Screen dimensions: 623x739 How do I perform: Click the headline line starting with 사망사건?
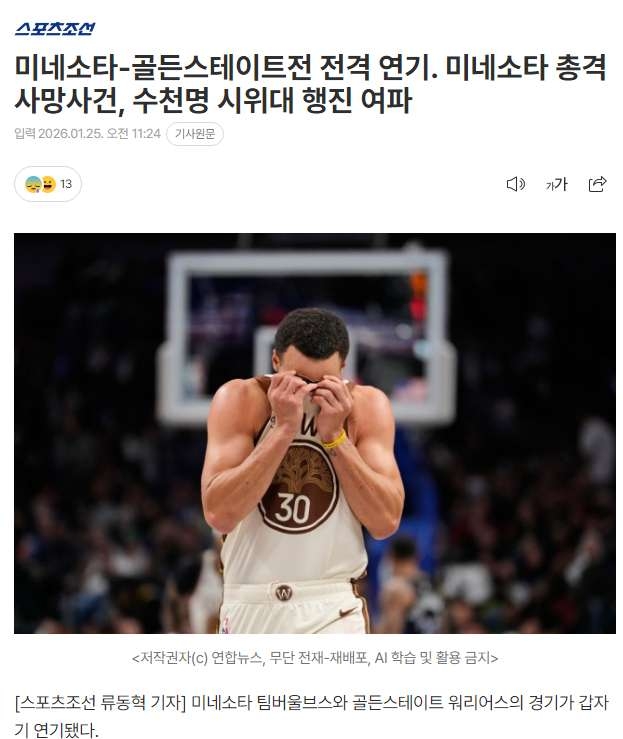coord(213,100)
